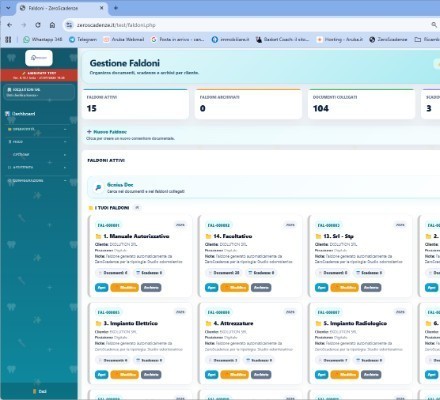This screenshot has height=400, width=440.
Task: Open the Telegram bookmark
Action: (83, 39)
